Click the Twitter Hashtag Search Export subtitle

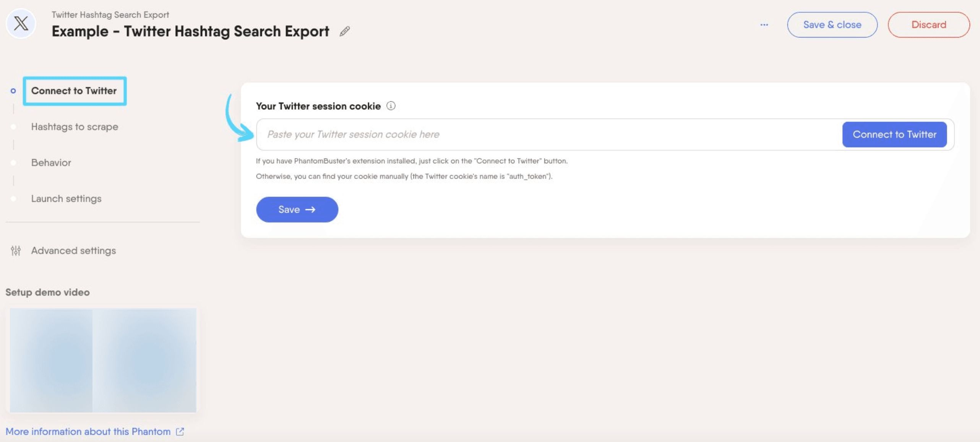pyautogui.click(x=110, y=15)
